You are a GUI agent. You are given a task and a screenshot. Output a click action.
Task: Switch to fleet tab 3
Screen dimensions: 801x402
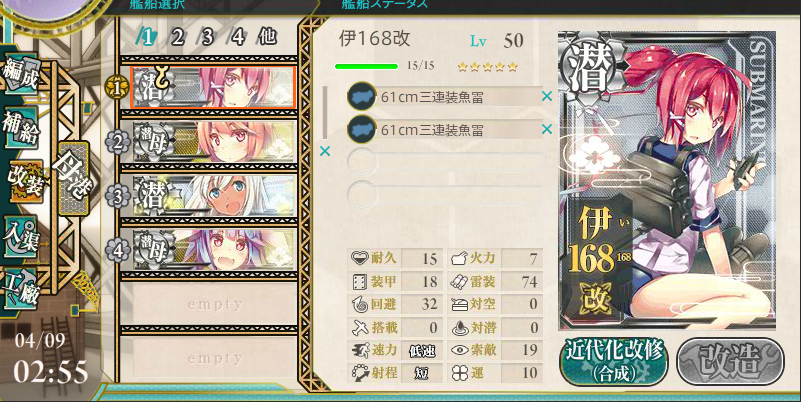[207, 37]
